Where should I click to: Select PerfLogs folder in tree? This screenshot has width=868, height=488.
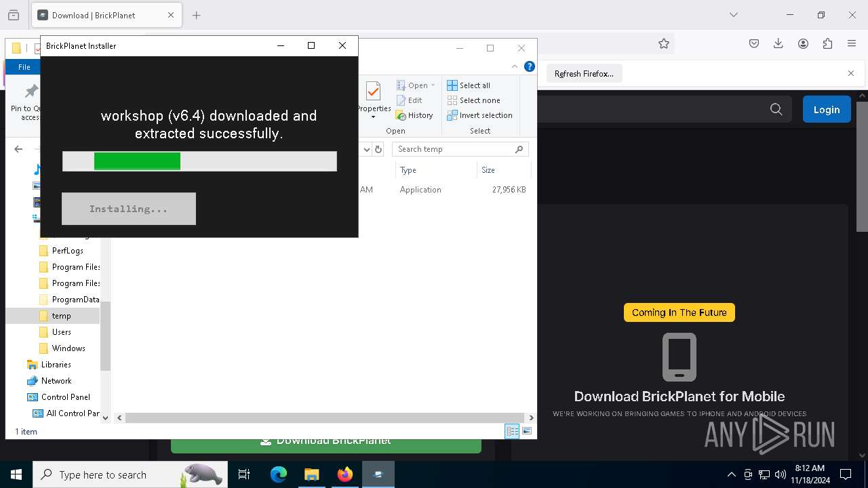68,251
